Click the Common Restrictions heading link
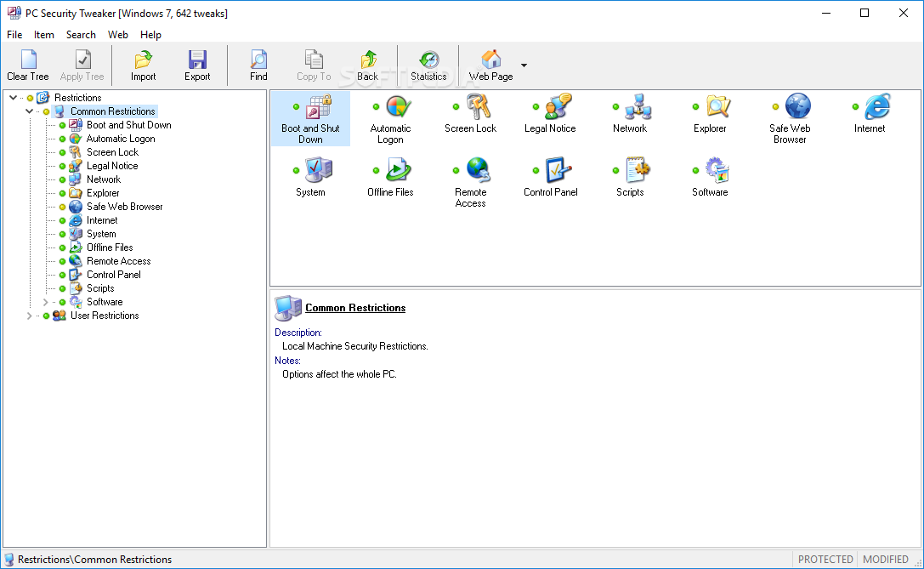 click(355, 308)
